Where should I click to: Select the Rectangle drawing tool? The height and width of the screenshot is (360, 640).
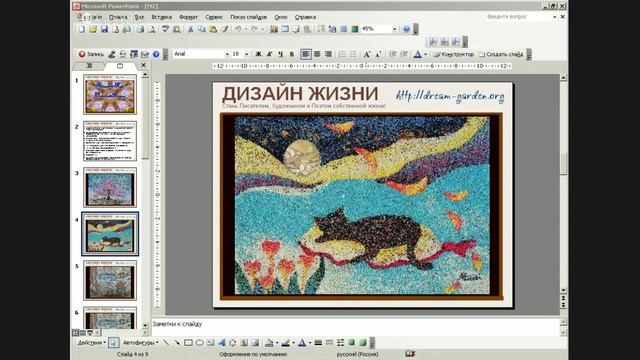coord(188,342)
